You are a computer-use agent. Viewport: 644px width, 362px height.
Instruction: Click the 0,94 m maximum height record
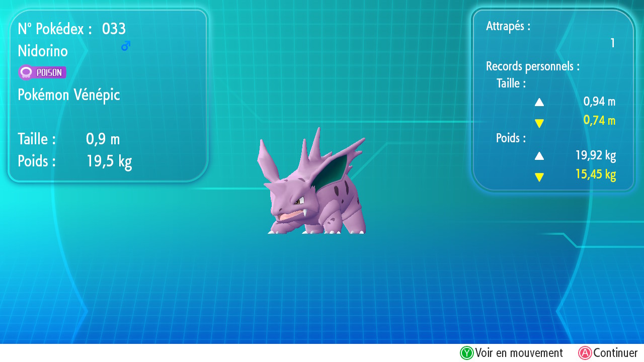click(599, 102)
